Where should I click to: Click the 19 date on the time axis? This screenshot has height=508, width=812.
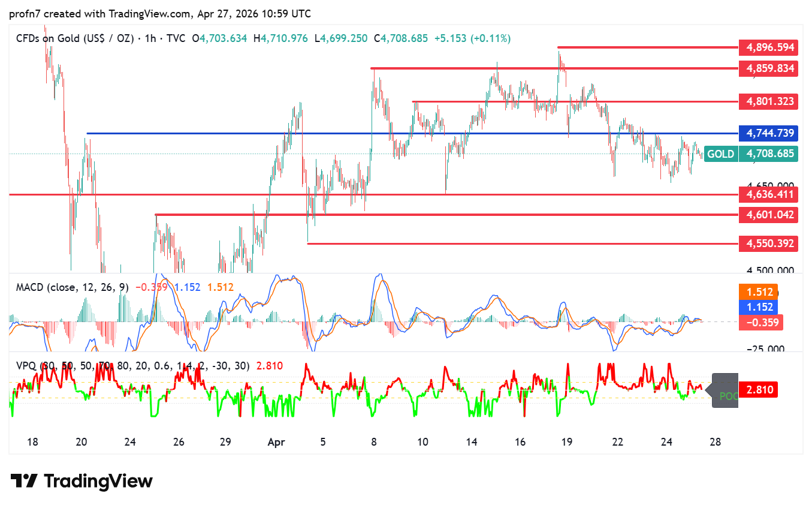(566, 442)
